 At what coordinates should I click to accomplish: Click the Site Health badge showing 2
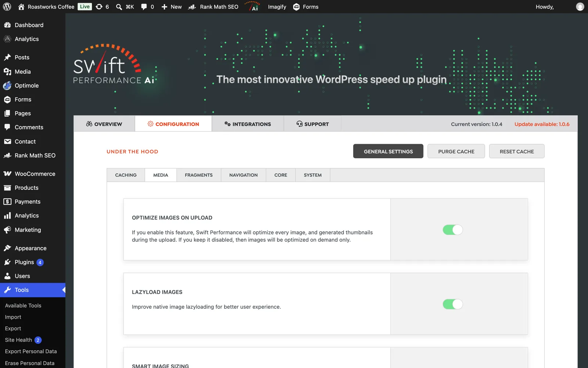click(x=38, y=340)
